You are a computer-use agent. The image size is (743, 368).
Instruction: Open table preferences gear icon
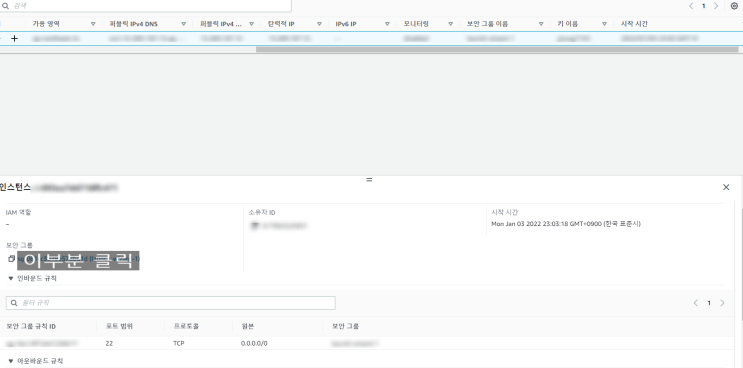[x=734, y=6]
